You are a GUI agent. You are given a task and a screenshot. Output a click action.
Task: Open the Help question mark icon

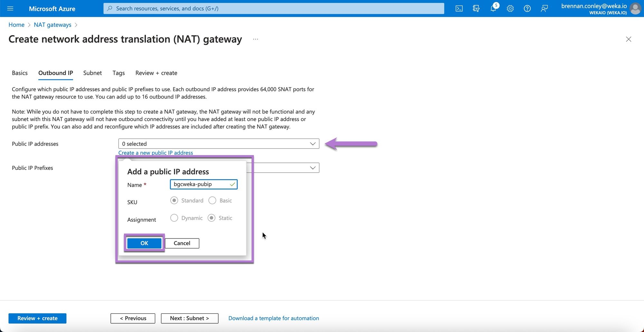click(527, 8)
